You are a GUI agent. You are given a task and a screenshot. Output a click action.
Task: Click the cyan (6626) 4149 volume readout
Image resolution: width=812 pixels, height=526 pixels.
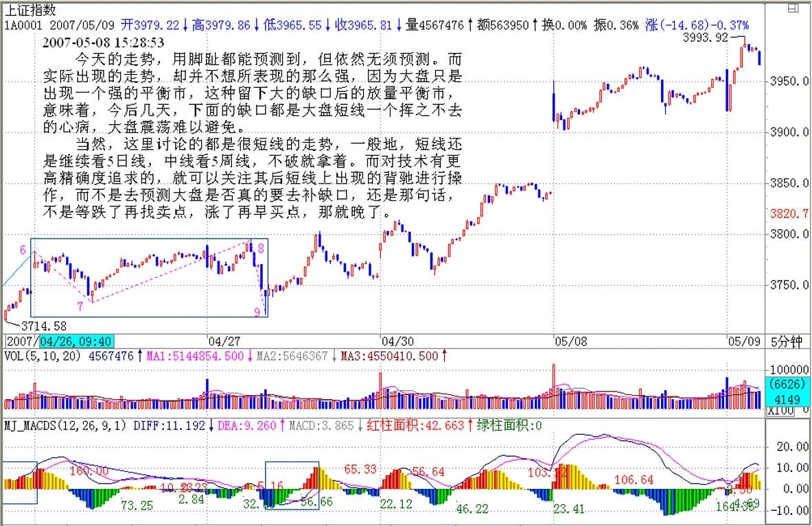click(x=782, y=391)
